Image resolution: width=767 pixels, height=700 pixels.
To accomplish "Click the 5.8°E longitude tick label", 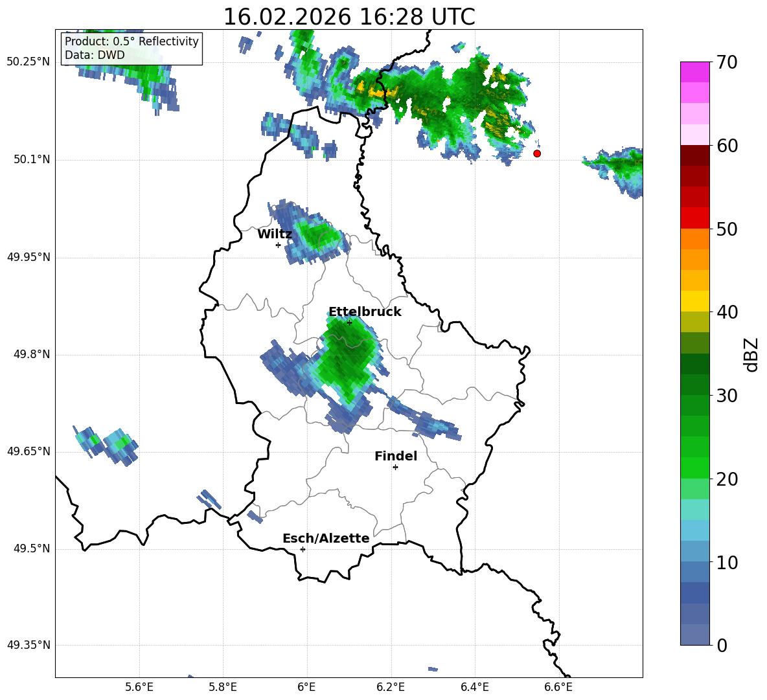I will point(223,687).
